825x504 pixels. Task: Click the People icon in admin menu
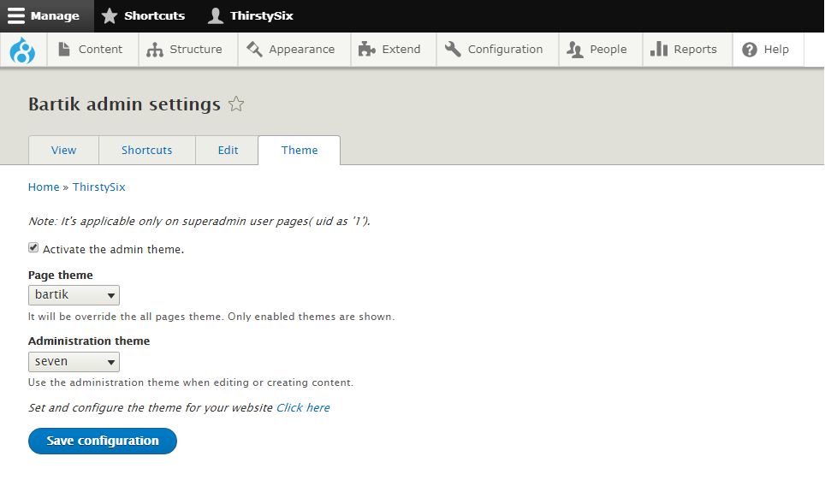(x=575, y=50)
